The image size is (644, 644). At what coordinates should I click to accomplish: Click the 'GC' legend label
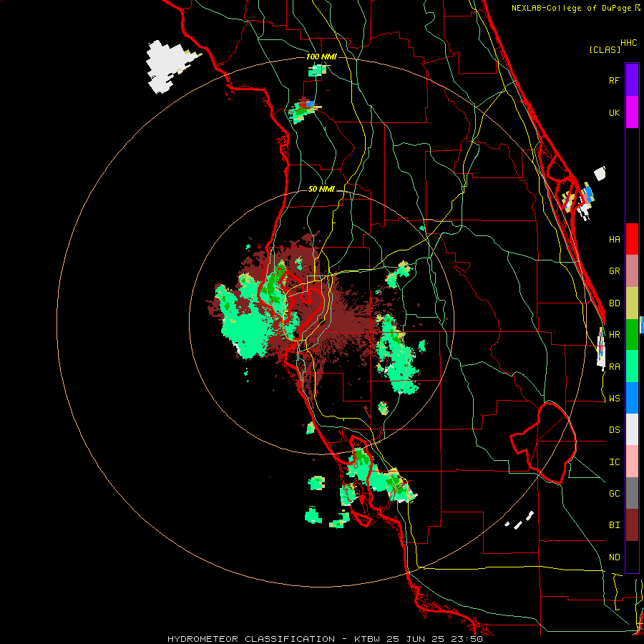614,494
